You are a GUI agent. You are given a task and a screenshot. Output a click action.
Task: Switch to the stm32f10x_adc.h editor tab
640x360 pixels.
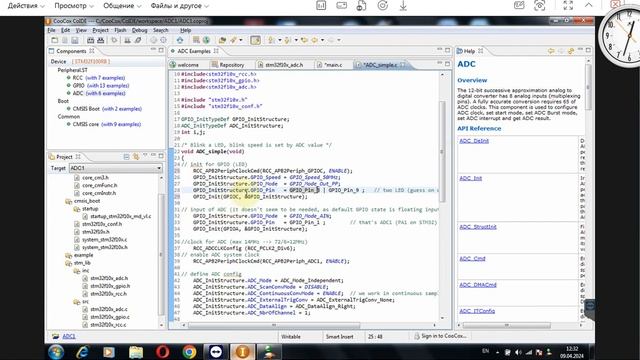pyautogui.click(x=284, y=65)
